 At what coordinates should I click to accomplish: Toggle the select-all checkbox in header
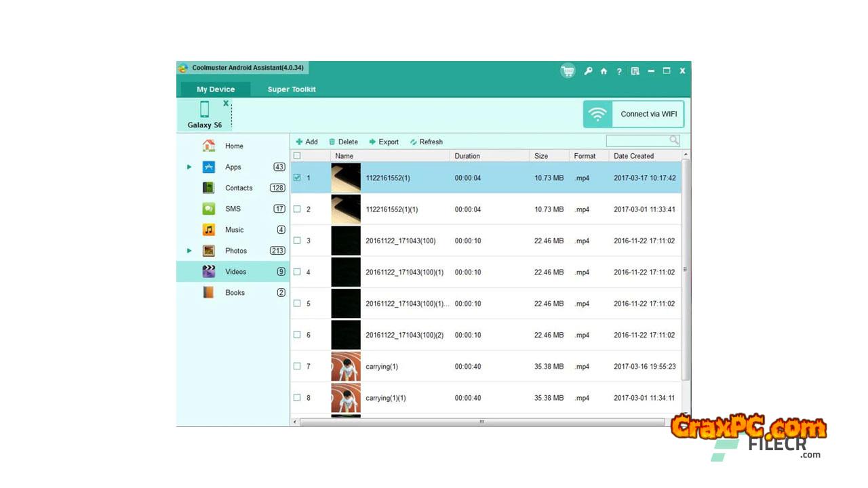click(x=297, y=156)
